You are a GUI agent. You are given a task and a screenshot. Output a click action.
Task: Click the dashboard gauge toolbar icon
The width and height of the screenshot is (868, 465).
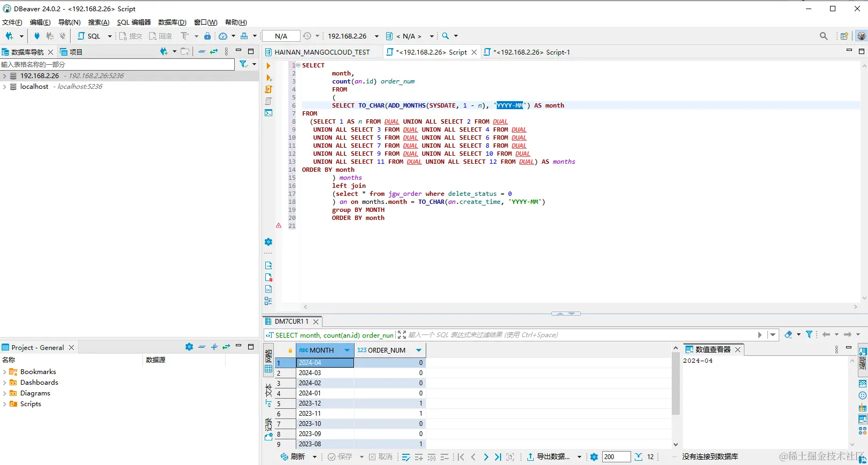(x=223, y=36)
